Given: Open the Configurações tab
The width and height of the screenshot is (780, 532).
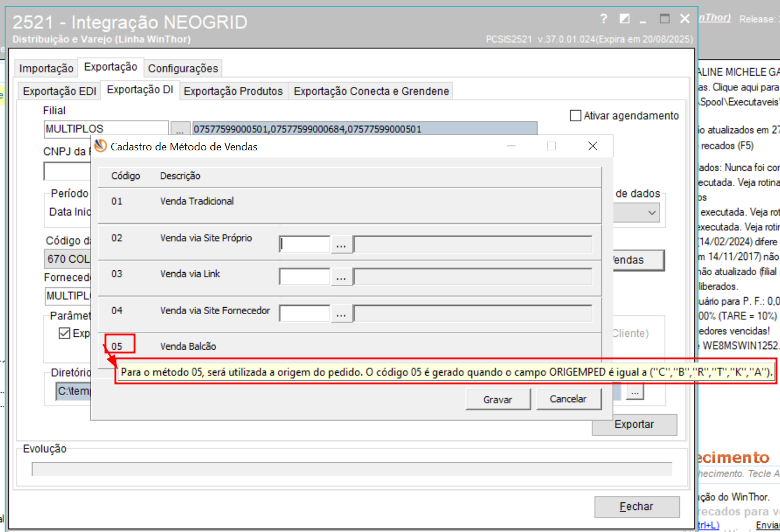Looking at the screenshot, I should click(x=183, y=68).
